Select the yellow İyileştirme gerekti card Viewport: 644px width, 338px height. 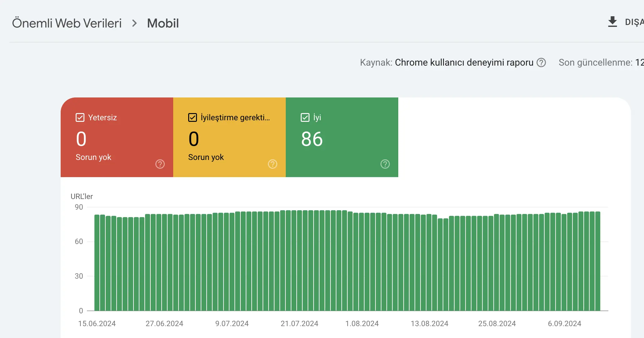[x=229, y=137]
